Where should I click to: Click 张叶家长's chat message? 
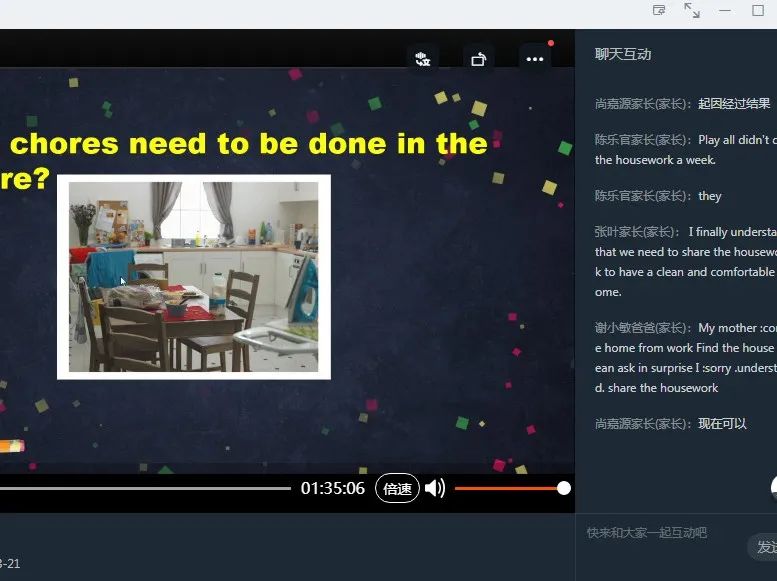685,261
